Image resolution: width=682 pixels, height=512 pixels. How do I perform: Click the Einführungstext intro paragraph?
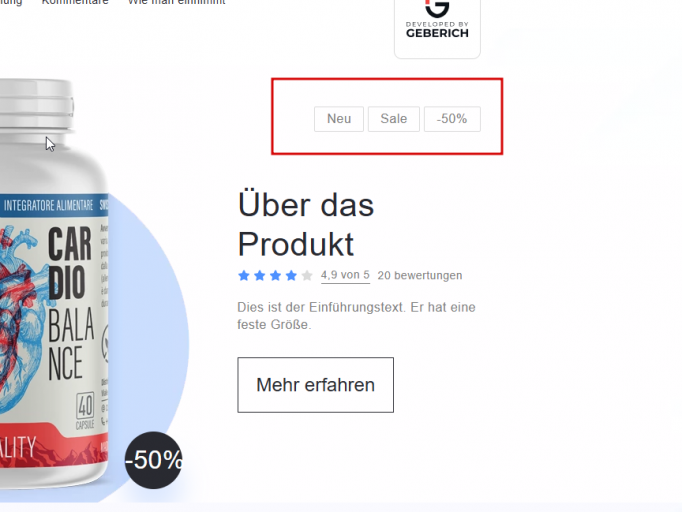tap(356, 316)
